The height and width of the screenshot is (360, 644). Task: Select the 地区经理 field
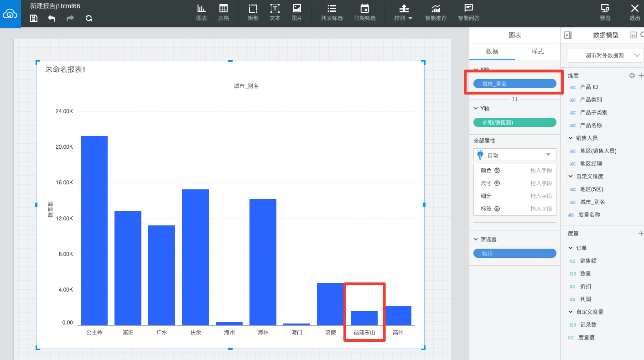pos(591,163)
